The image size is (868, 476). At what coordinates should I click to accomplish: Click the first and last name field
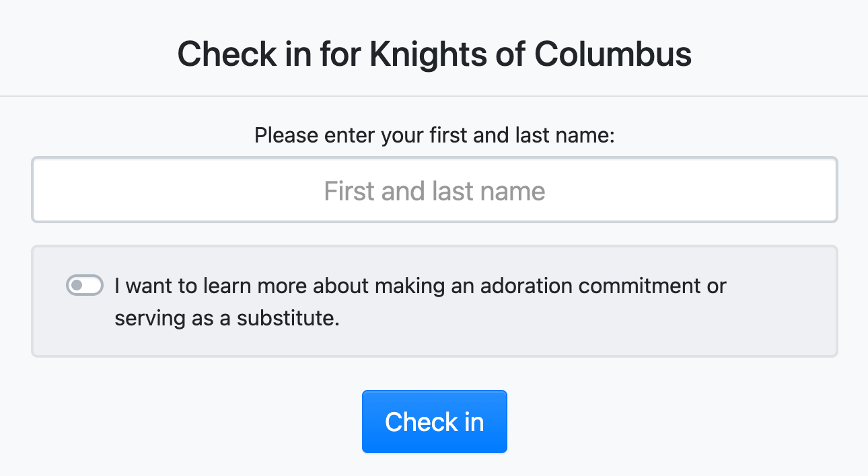[x=434, y=190]
